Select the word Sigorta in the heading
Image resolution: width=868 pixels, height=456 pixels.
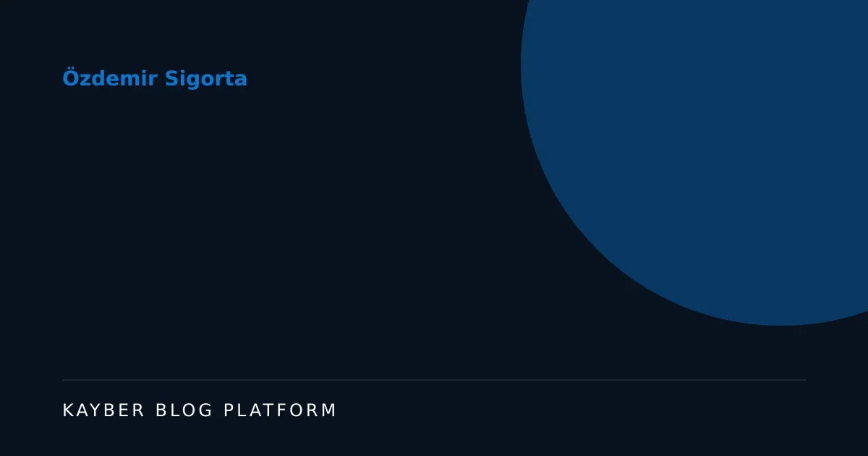coord(206,79)
